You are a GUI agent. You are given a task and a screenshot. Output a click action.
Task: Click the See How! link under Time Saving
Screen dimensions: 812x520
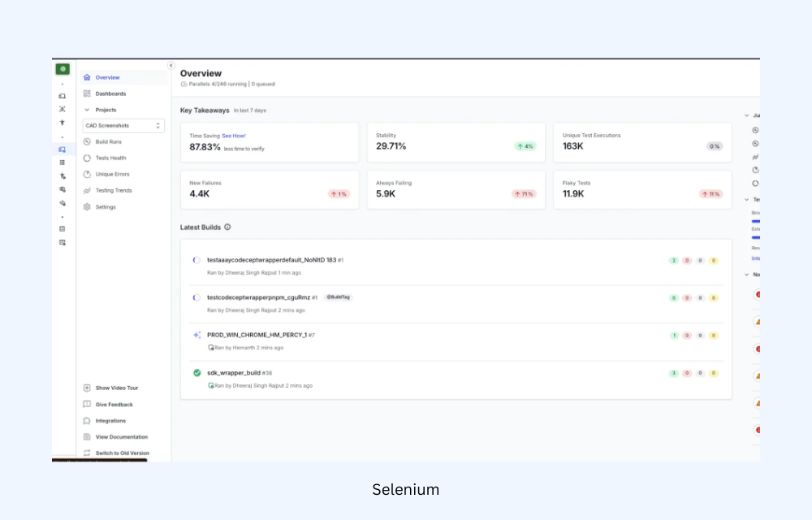pyautogui.click(x=235, y=136)
